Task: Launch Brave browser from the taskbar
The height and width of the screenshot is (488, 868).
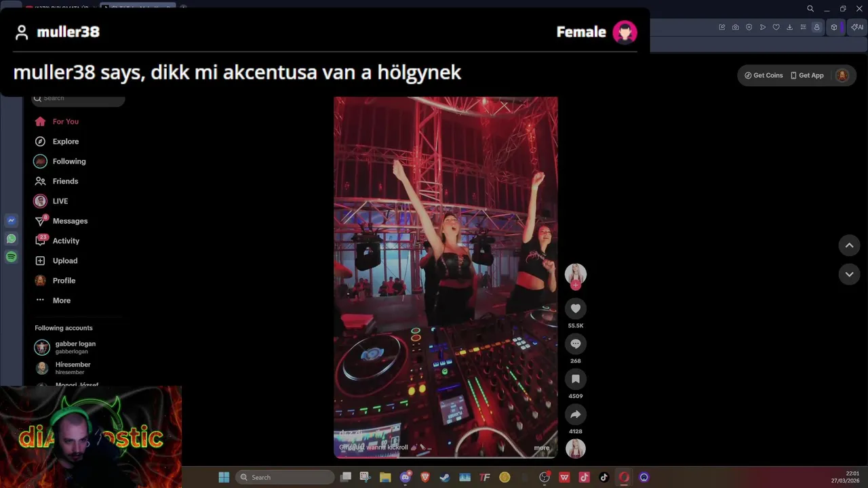Action: [425, 477]
